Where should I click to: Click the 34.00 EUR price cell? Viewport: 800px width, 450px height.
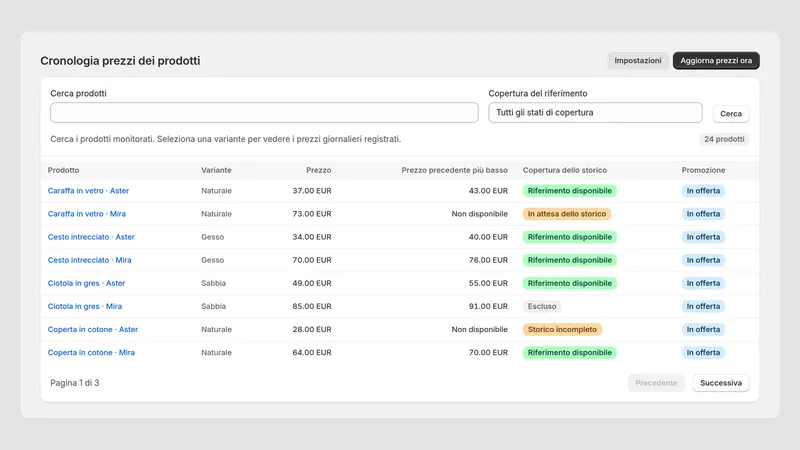tap(312, 237)
